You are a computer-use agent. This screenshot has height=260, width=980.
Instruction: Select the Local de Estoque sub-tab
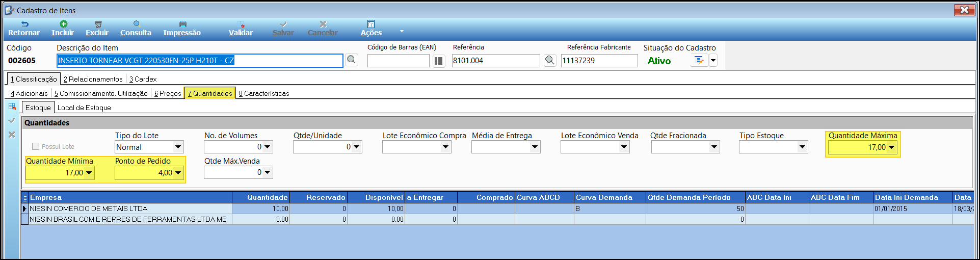[84, 108]
